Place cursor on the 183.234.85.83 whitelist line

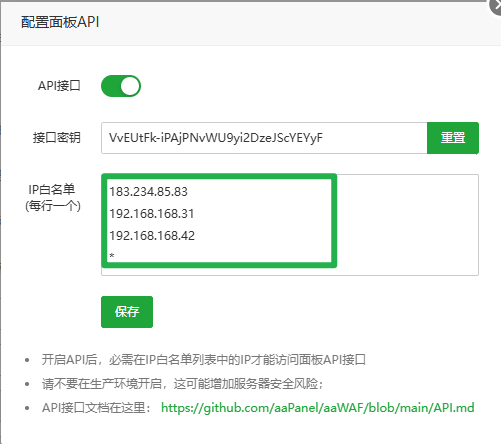(148, 192)
